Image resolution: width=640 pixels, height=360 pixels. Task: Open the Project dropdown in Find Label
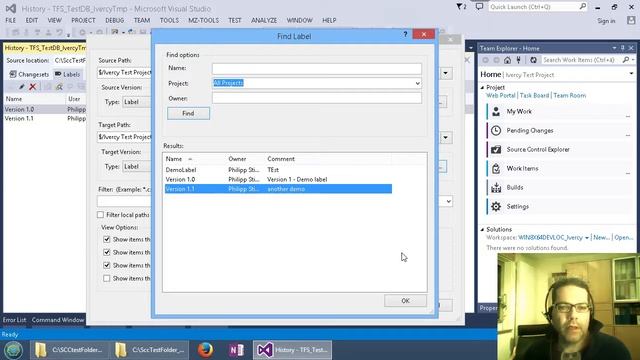click(x=417, y=83)
